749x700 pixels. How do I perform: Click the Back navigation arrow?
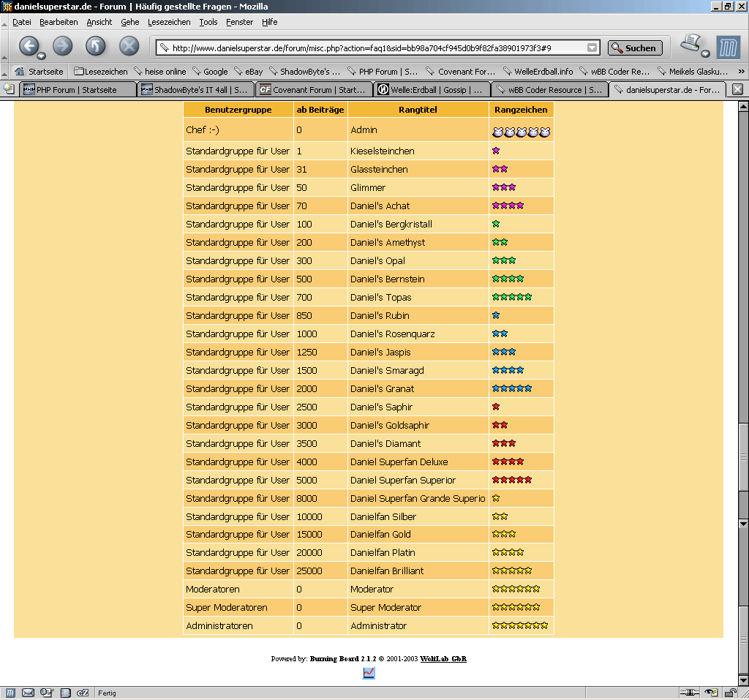click(28, 46)
